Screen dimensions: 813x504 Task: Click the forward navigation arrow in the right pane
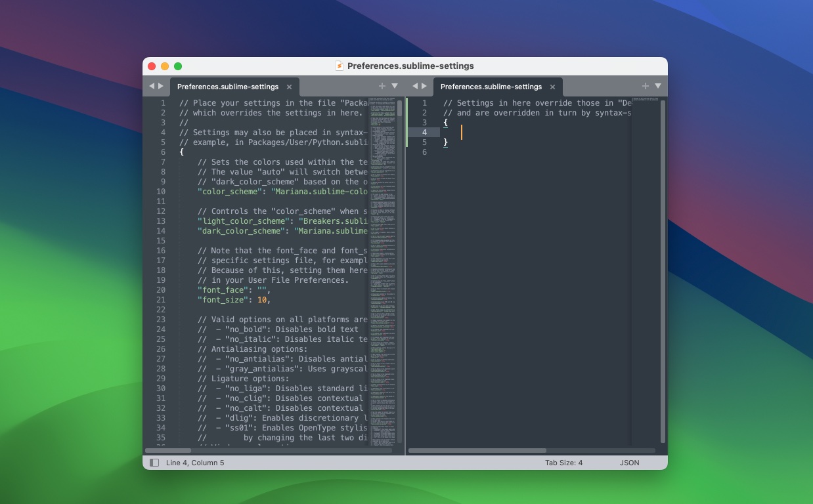coord(424,86)
